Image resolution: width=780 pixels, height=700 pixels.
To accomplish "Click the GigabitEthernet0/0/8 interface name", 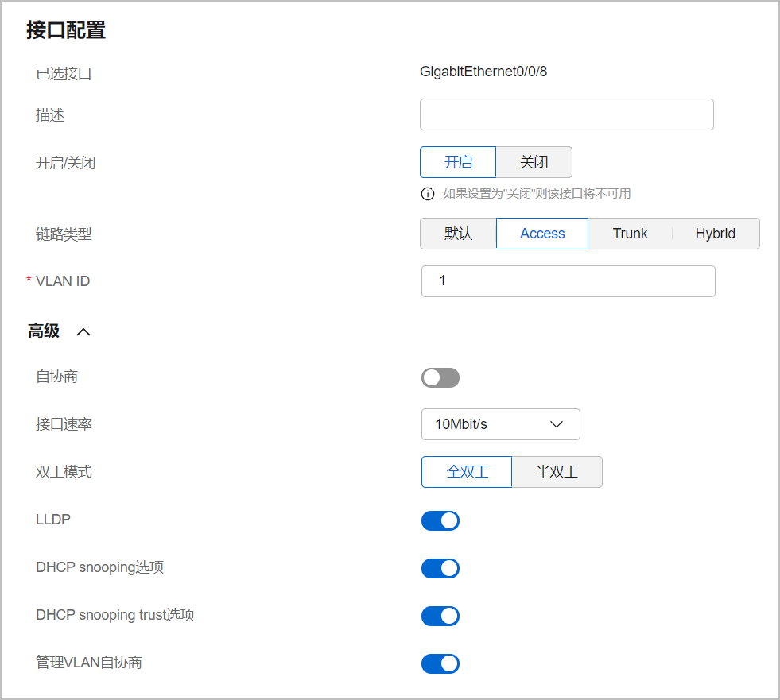I will point(483,72).
